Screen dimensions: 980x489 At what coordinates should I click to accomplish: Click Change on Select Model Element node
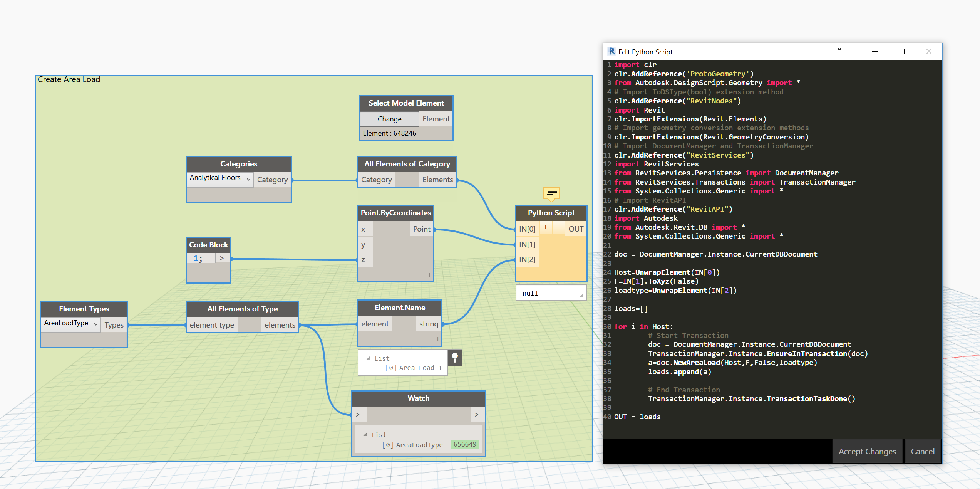click(x=389, y=119)
